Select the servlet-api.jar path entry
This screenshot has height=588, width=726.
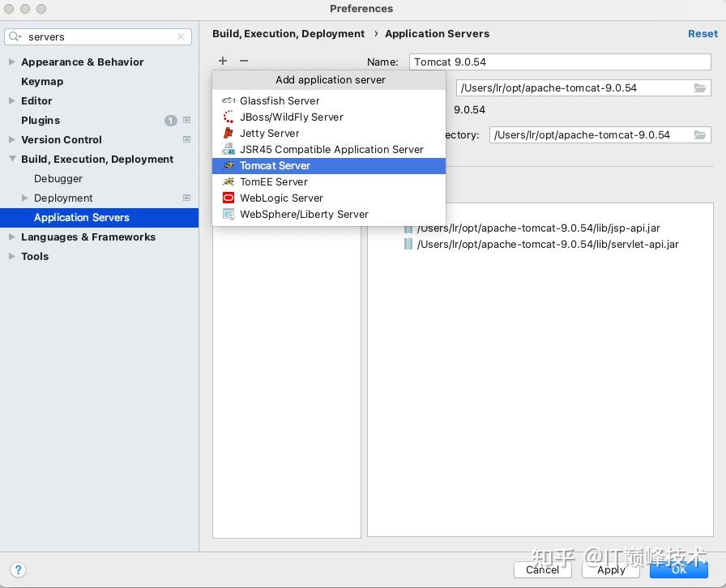point(548,244)
